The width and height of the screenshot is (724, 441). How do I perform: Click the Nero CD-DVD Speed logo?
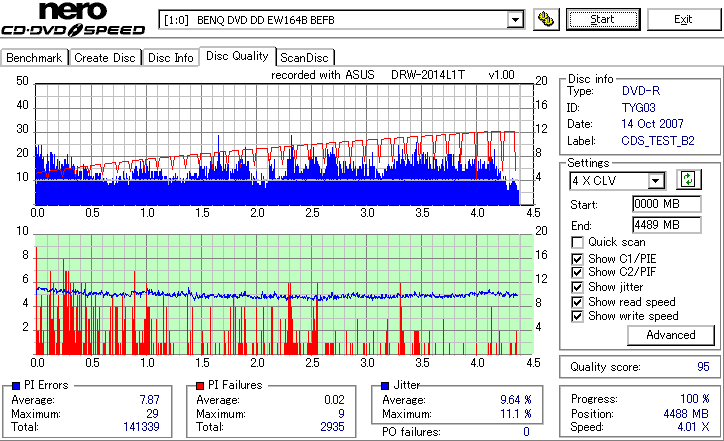coord(73,19)
